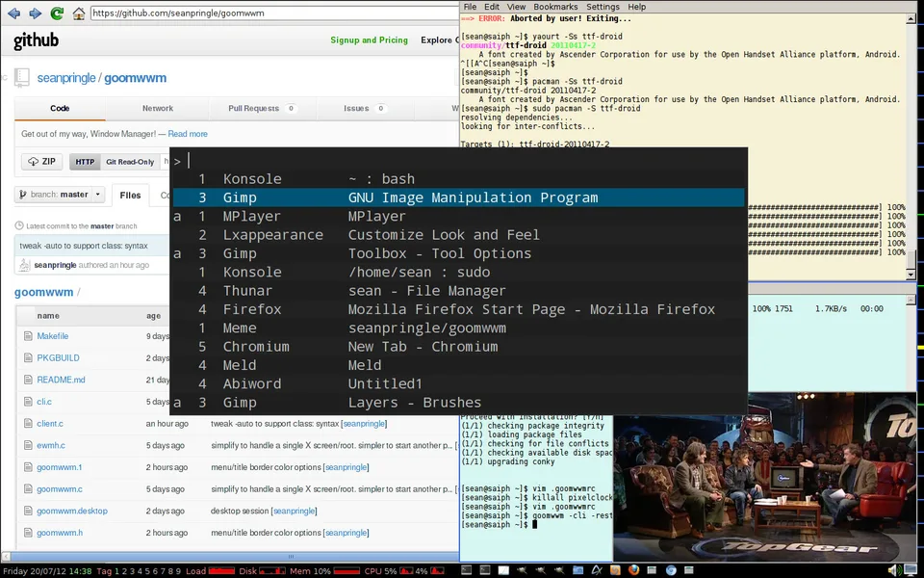Select 'Thunar sean - File Manager' in the switcher
This screenshot has height=578, width=924.
(458, 291)
